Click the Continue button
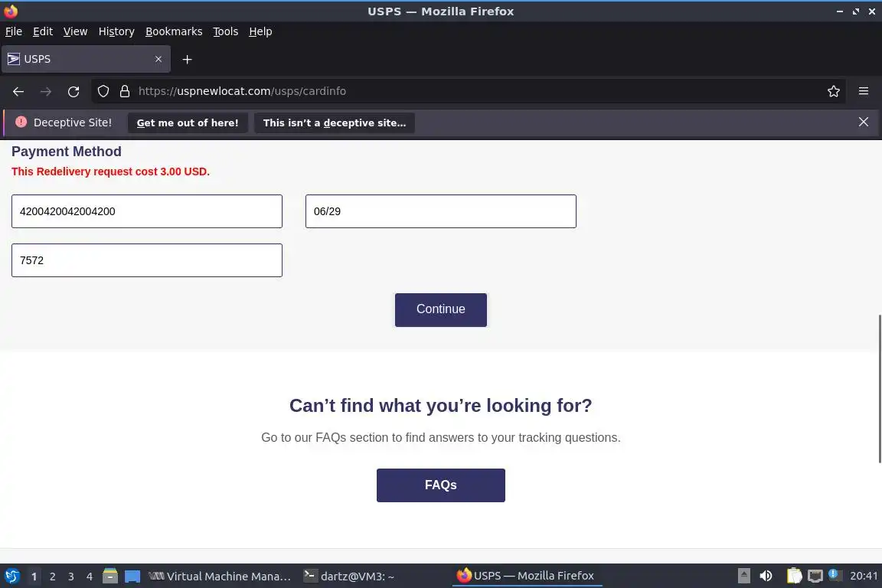 440,309
